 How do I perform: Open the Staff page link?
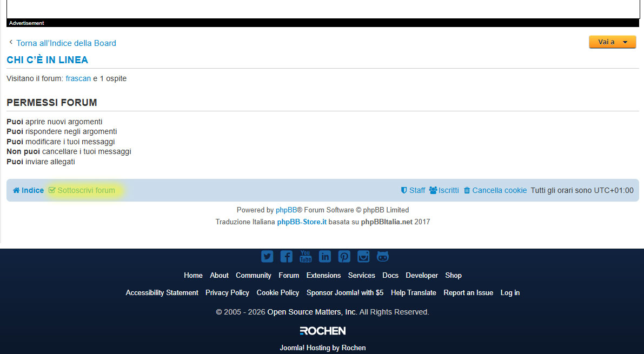coord(413,190)
